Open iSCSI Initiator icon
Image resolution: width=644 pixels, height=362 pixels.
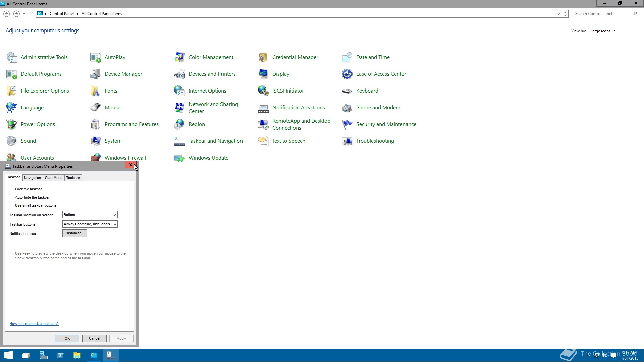click(x=263, y=91)
